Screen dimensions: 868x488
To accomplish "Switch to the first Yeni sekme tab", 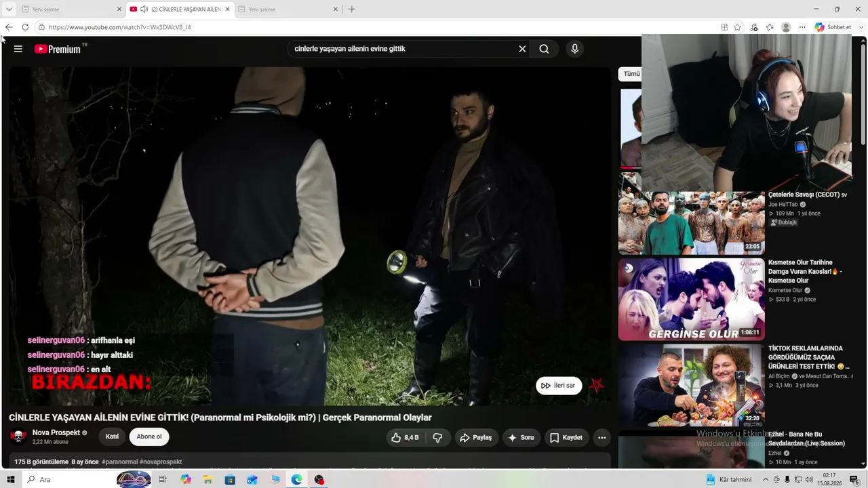I will point(71,9).
